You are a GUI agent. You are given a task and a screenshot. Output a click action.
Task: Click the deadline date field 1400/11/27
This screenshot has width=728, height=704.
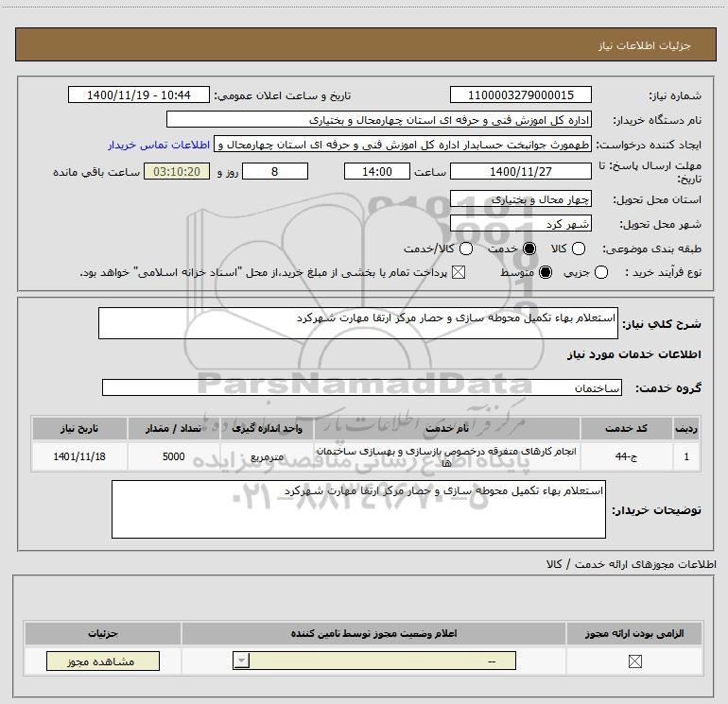click(520, 171)
